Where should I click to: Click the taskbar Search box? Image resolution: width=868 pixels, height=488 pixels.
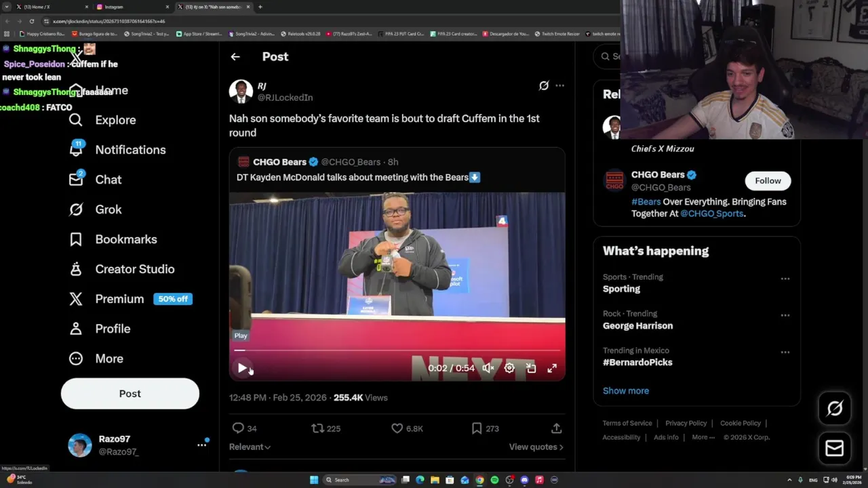point(361,480)
